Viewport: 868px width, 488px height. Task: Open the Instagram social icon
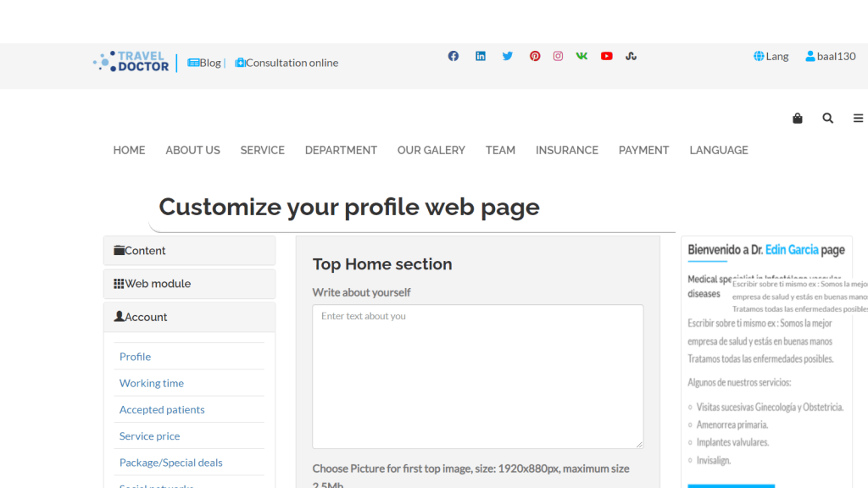pyautogui.click(x=558, y=56)
